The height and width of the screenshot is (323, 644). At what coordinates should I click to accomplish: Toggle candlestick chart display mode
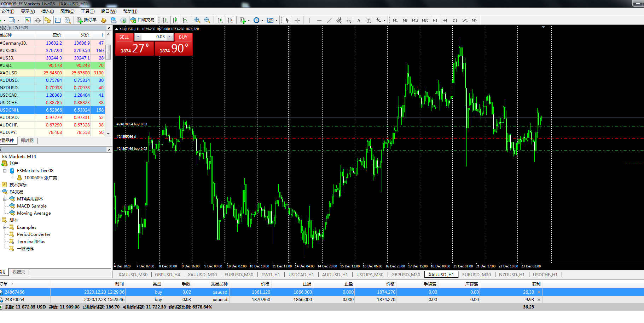coord(175,20)
